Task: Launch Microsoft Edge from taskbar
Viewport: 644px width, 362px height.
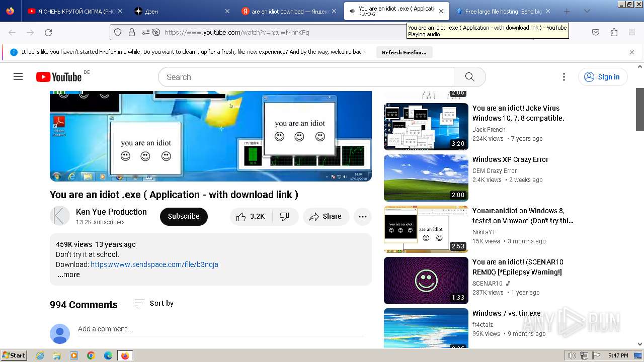Action: pyautogui.click(x=108, y=355)
